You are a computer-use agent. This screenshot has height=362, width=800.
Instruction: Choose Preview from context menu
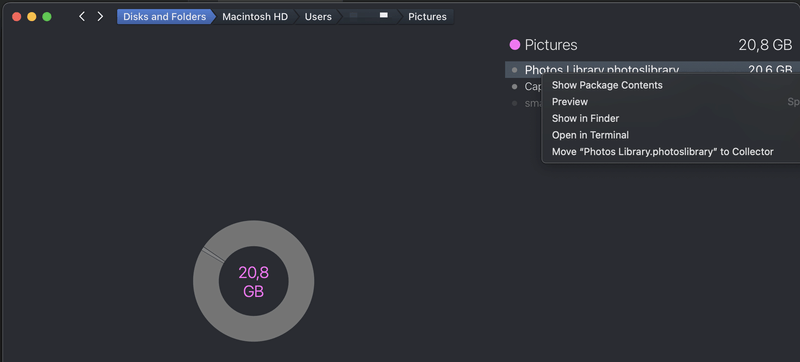(x=570, y=102)
